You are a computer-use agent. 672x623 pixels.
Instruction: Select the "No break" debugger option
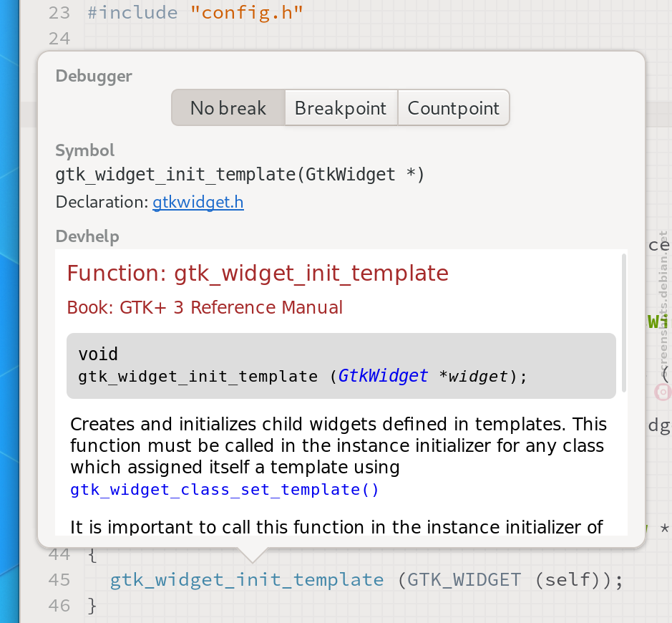228,107
